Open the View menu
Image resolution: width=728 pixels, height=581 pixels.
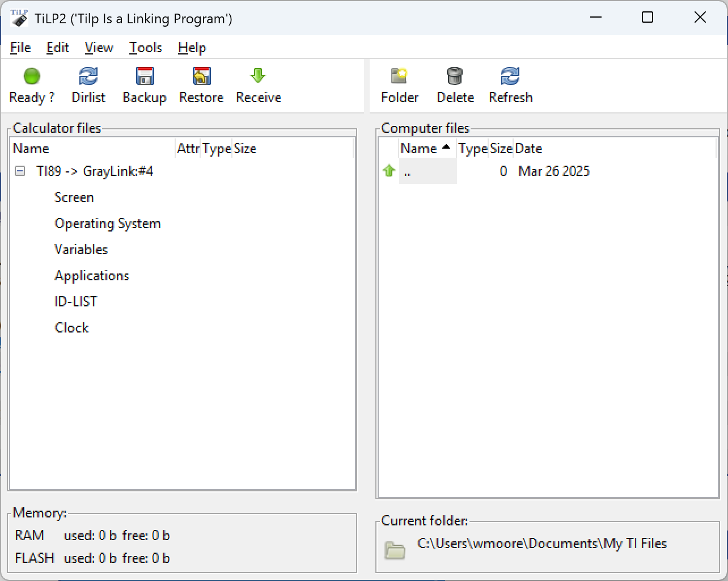(99, 48)
